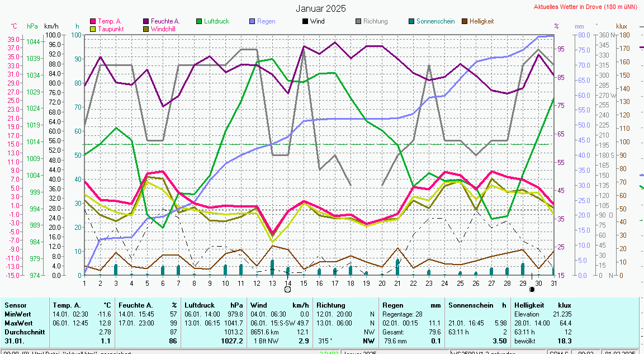
Task: Click the Januar 2025 chart title
Action: point(320,8)
